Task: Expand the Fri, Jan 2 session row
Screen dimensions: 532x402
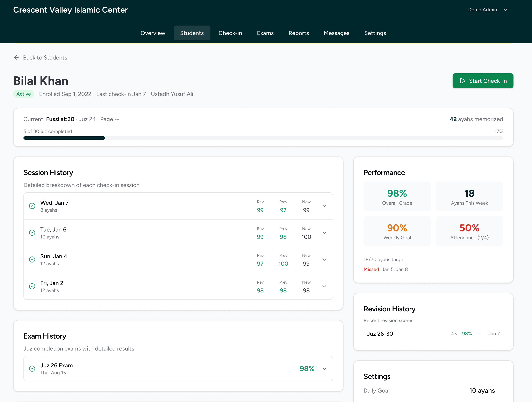Action: point(324,286)
